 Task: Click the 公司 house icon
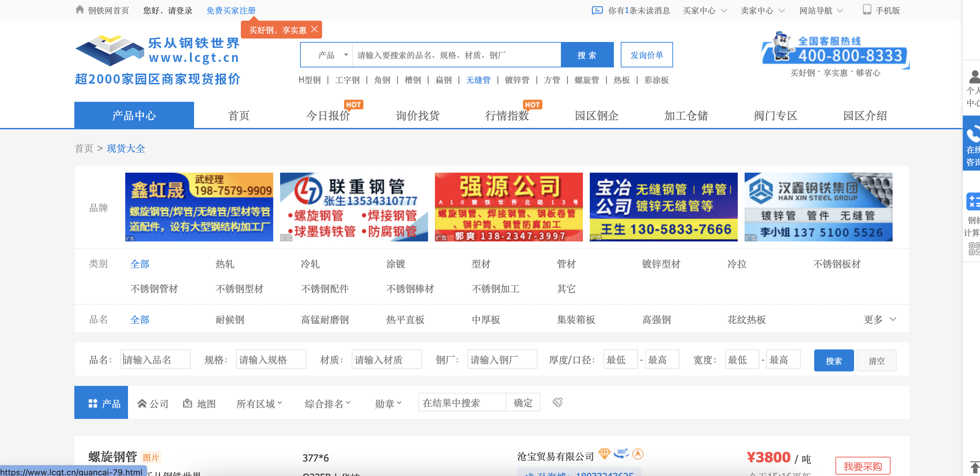(142, 403)
